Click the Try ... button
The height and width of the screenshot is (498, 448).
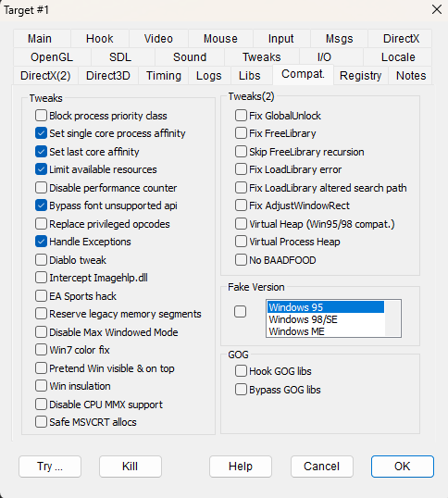[50, 467]
